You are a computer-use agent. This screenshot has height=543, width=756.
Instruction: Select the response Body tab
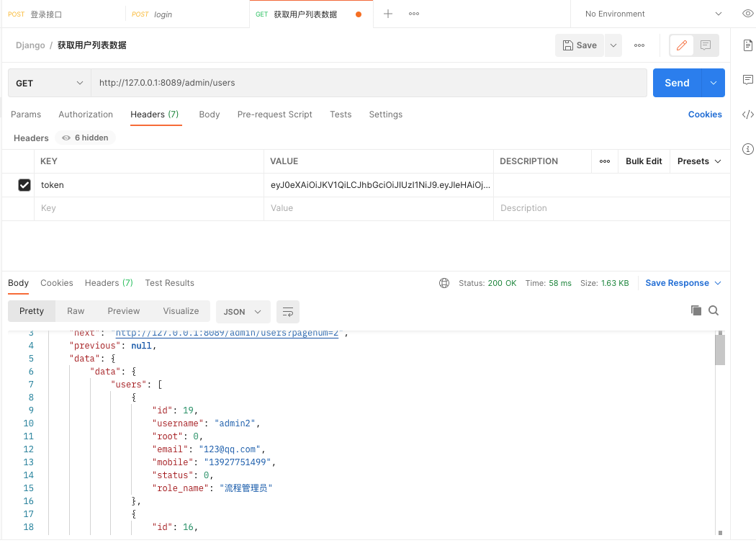point(18,283)
